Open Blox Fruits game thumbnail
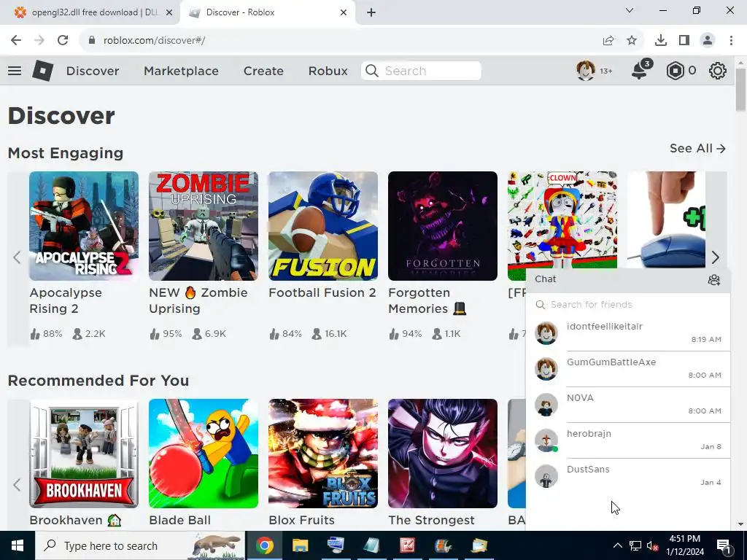Viewport: 747px width, 560px height. click(x=323, y=454)
